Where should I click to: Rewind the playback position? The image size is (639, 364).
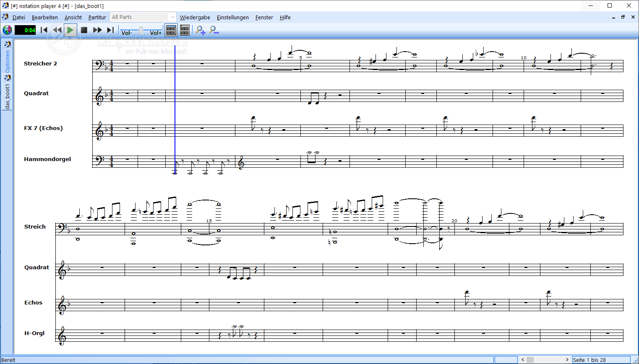click(x=57, y=30)
